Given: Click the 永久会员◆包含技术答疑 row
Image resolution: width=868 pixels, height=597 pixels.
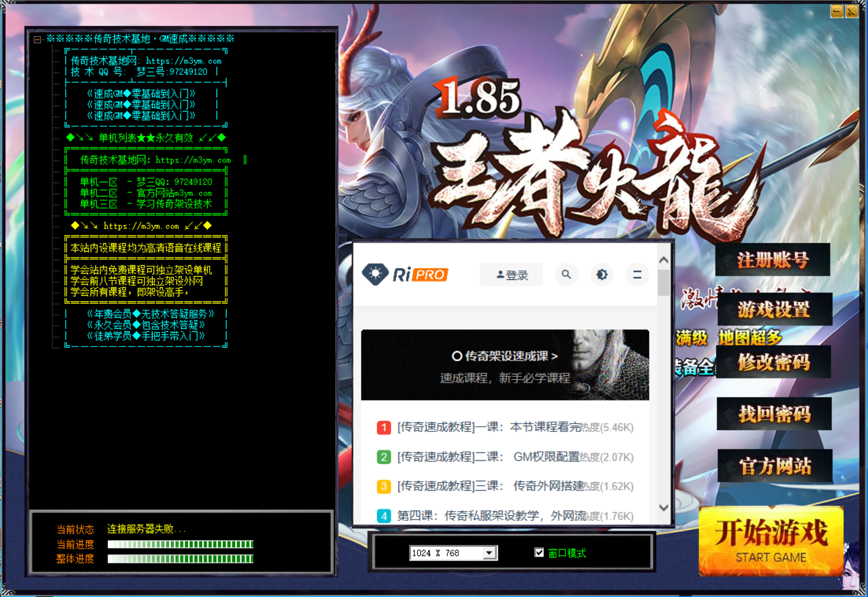Looking at the screenshot, I should click(146, 325).
